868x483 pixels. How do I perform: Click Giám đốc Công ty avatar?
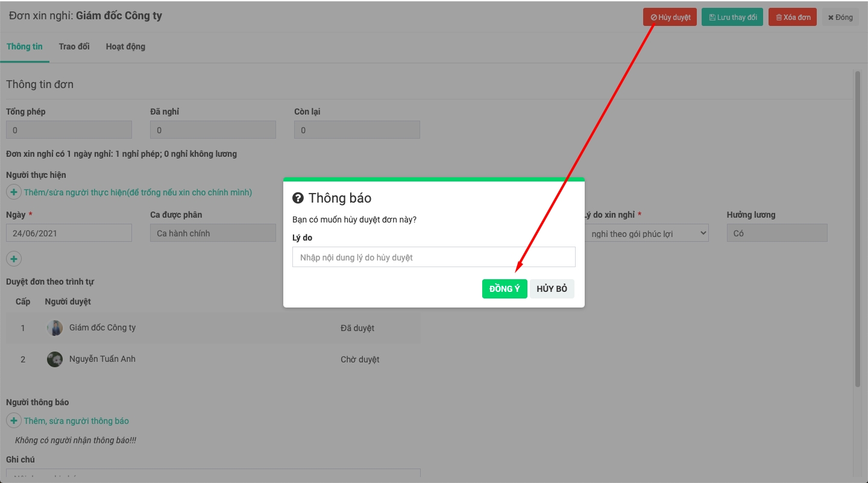point(55,328)
